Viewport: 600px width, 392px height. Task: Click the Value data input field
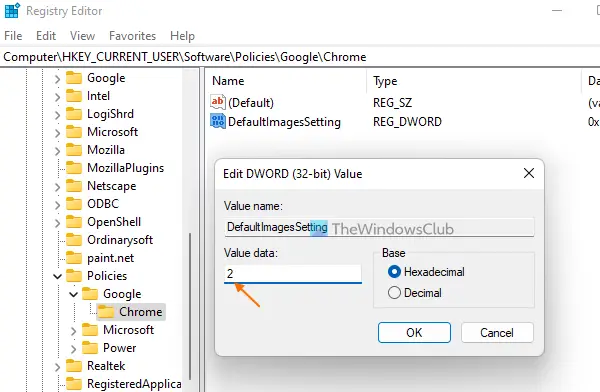(293, 274)
